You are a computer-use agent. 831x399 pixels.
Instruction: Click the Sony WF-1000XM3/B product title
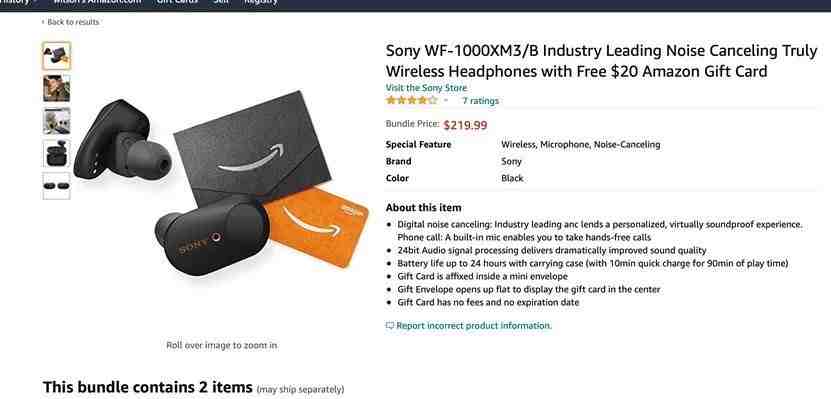(602, 61)
